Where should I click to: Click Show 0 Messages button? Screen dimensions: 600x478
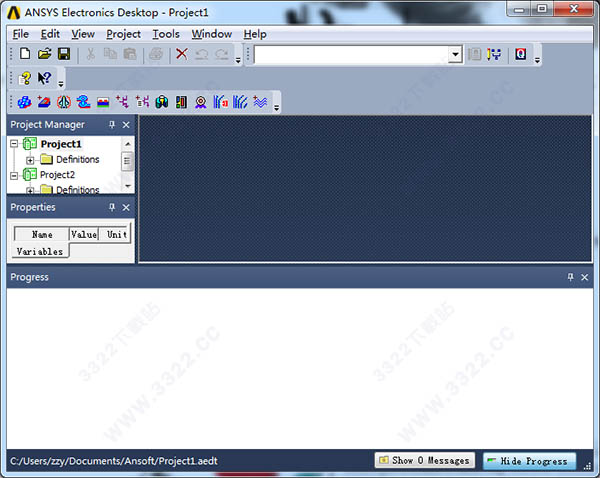click(x=425, y=460)
